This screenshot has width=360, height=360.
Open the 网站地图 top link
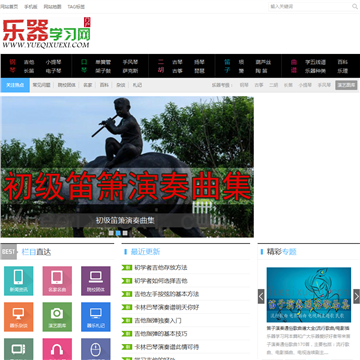click(52, 7)
